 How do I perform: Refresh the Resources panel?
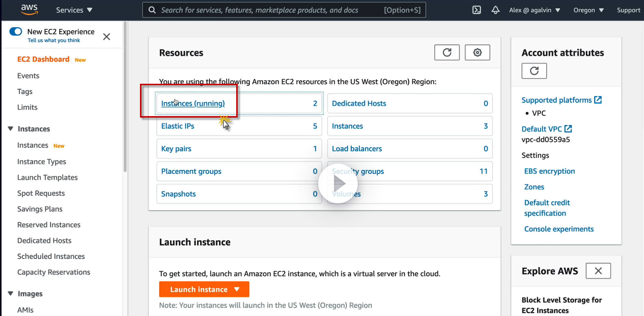click(x=447, y=53)
